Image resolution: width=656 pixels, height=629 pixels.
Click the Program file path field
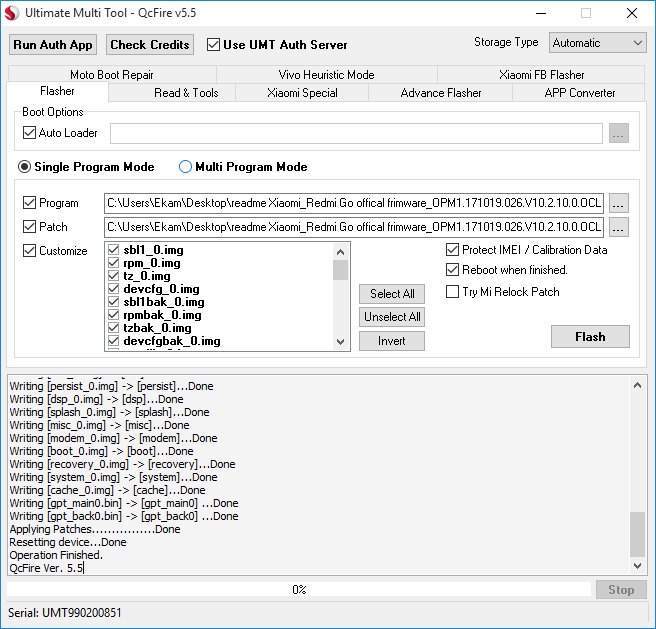click(354, 203)
